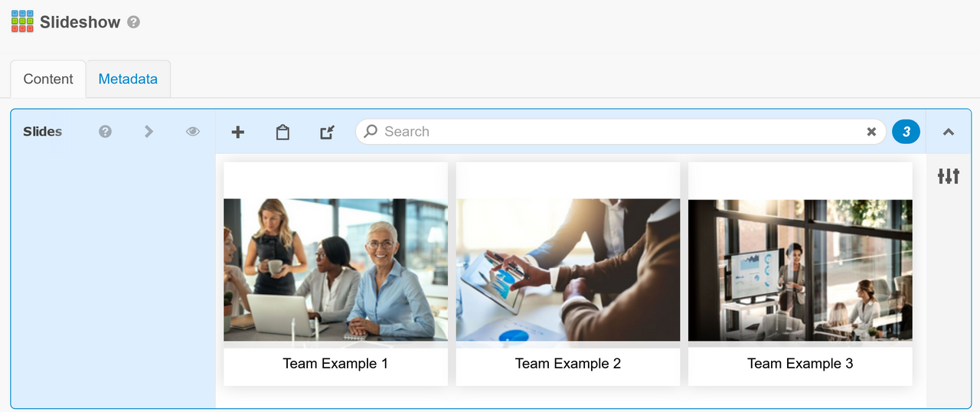Open view settings via the sliders icon
This screenshot has height=412, width=980.
click(949, 176)
